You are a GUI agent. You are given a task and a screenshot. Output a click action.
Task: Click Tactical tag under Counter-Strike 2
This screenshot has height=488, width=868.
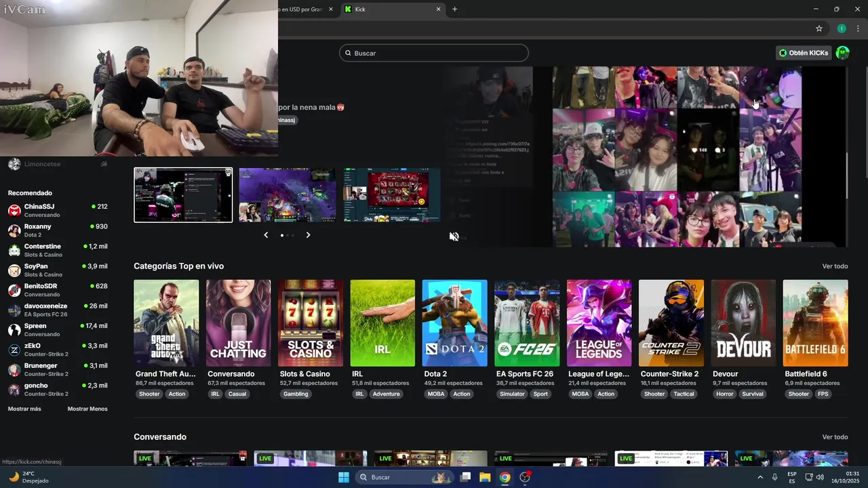tap(684, 394)
